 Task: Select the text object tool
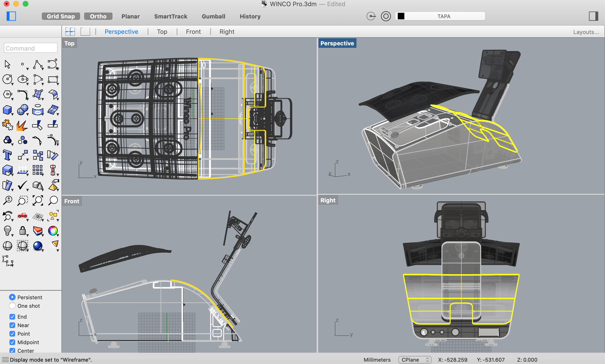(7, 155)
